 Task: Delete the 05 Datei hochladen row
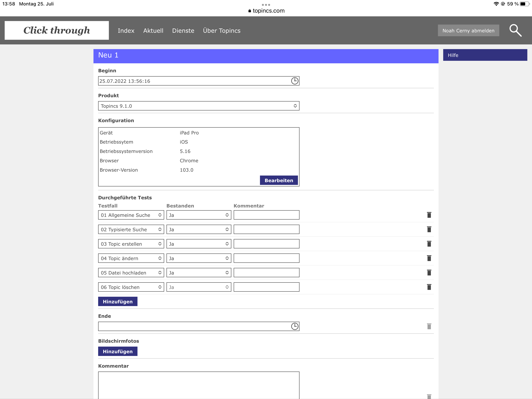429,273
